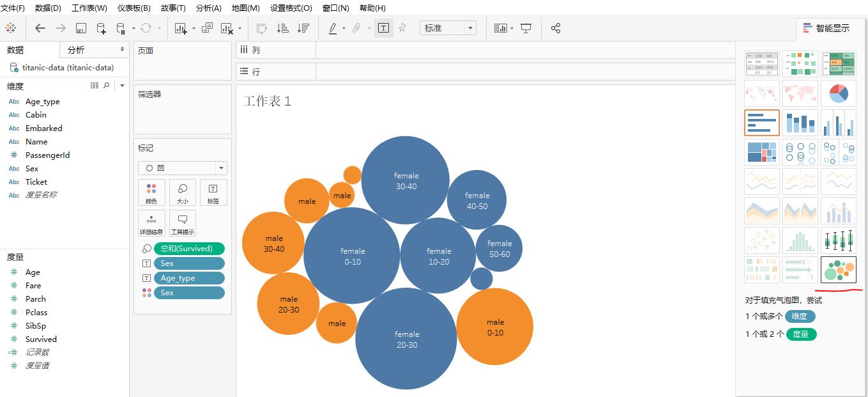This screenshot has height=397, width=868.
Task: Click the refresh run update icon
Action: (x=146, y=28)
